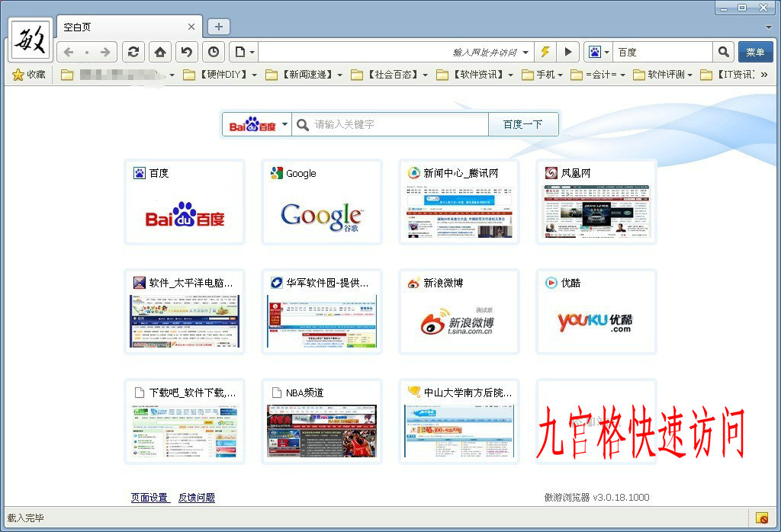Open the history clock icon

(214, 52)
